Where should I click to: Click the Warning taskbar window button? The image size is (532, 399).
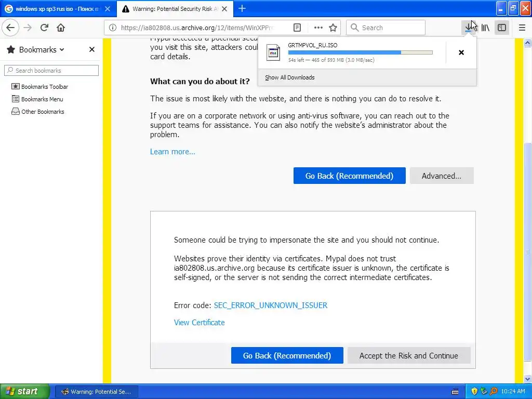click(96, 392)
